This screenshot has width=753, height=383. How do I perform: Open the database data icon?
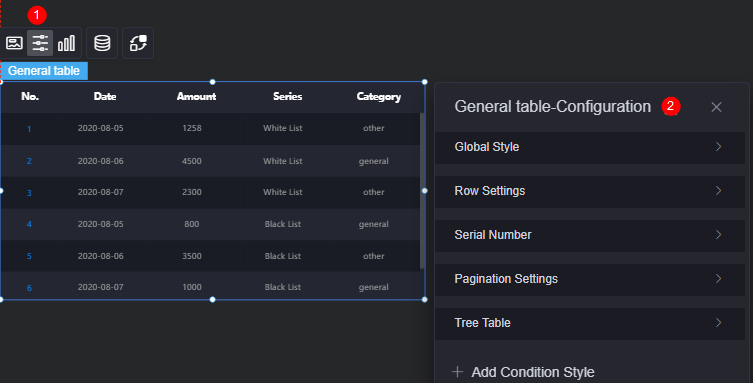point(102,43)
